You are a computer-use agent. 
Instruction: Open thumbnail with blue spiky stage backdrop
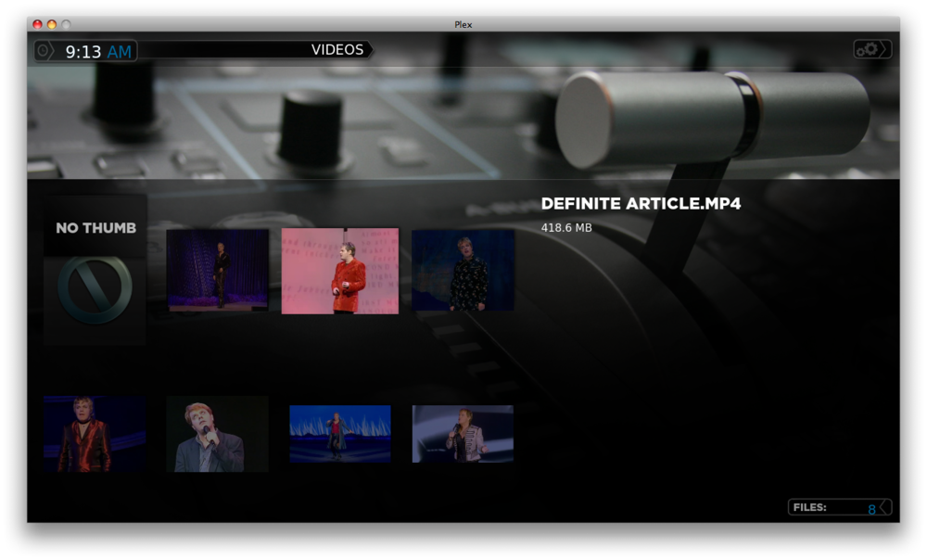[x=340, y=433]
